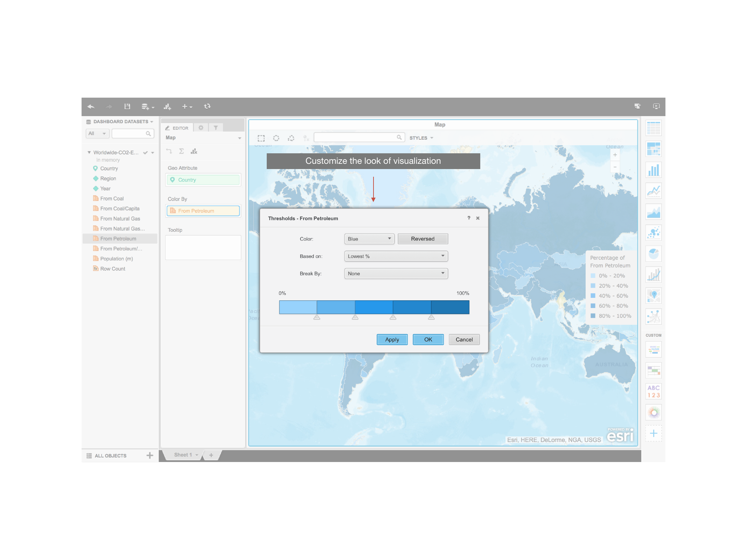Select the Pie Chart visualization icon
Image resolution: width=747 pixels, height=560 pixels.
(654, 254)
